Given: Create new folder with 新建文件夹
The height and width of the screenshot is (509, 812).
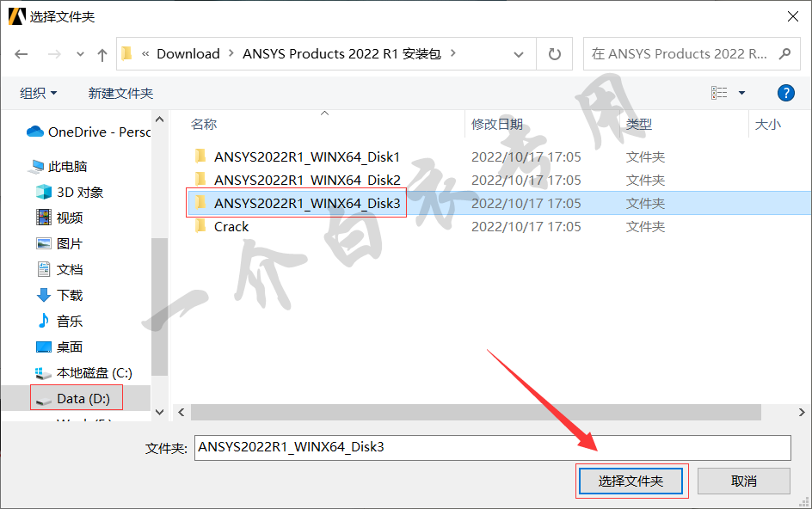Looking at the screenshot, I should point(120,93).
